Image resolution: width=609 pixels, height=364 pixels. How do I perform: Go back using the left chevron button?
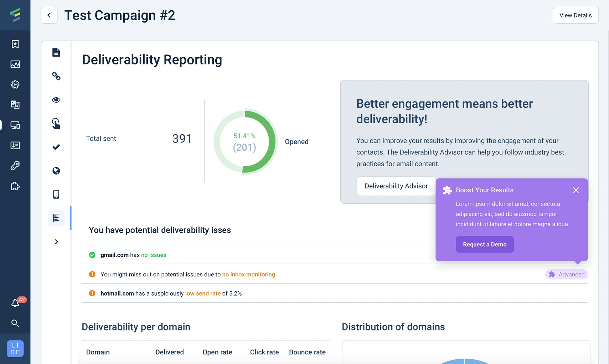pos(49,15)
